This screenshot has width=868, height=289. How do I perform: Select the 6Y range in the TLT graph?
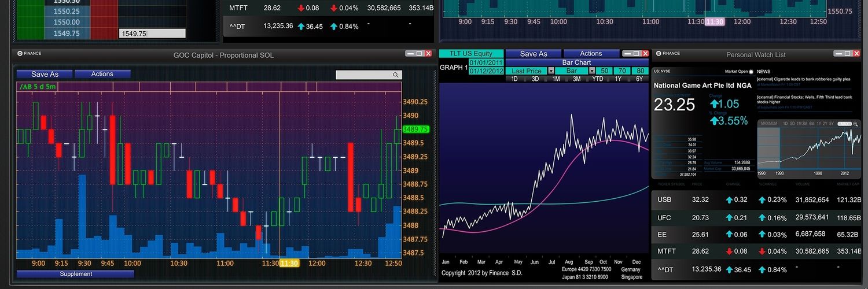point(639,79)
